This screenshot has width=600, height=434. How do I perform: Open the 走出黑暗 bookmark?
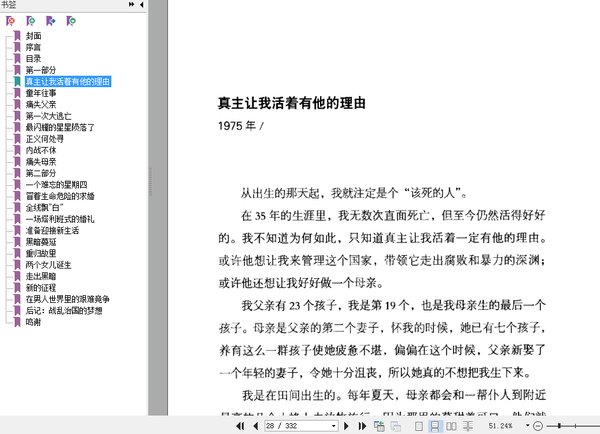41,276
